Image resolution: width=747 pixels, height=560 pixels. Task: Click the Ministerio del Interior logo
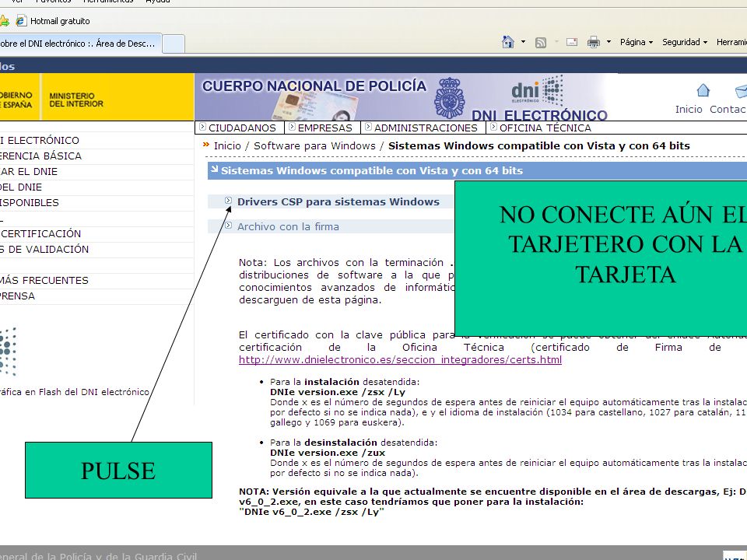pyautogui.click(x=75, y=100)
